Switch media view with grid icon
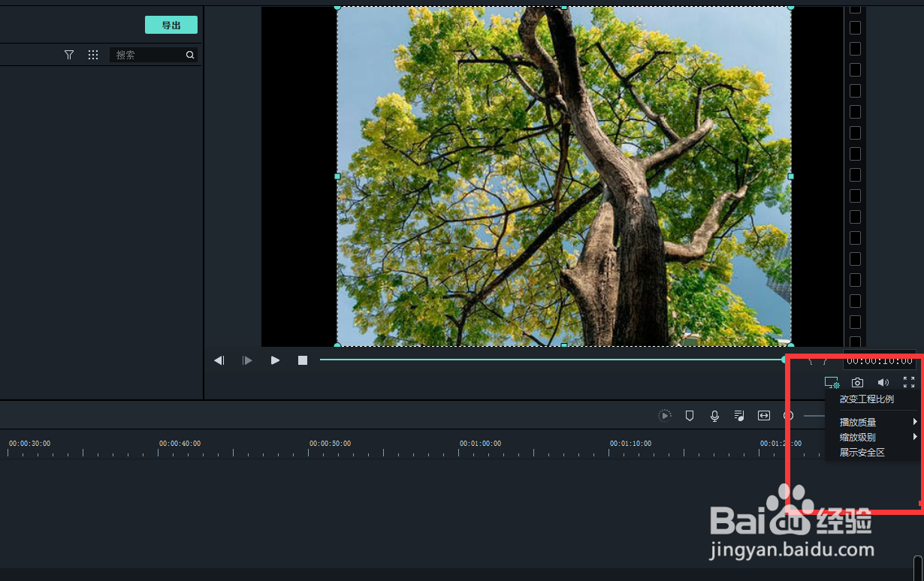Viewport: 924px width, 581px height. click(x=93, y=55)
